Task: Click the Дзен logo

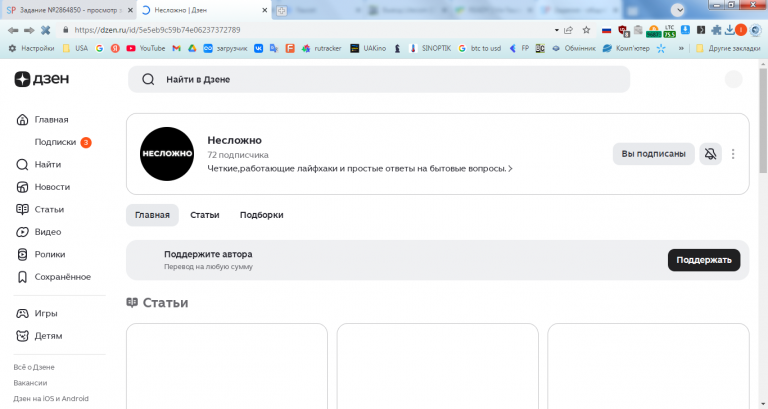Action: tap(42, 79)
